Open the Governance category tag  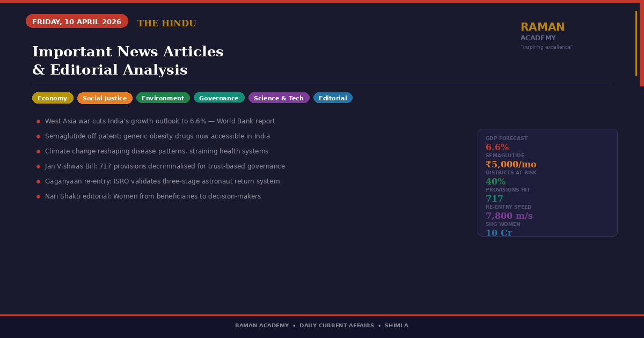pos(219,98)
